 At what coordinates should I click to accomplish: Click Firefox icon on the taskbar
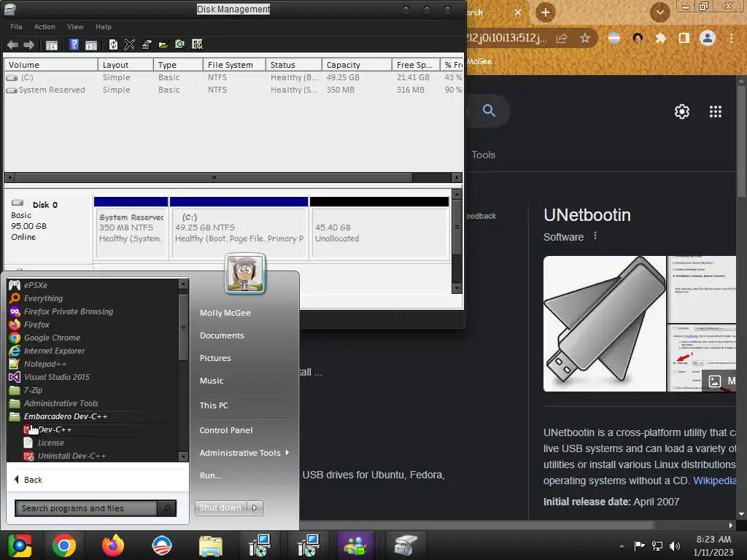(x=113, y=545)
